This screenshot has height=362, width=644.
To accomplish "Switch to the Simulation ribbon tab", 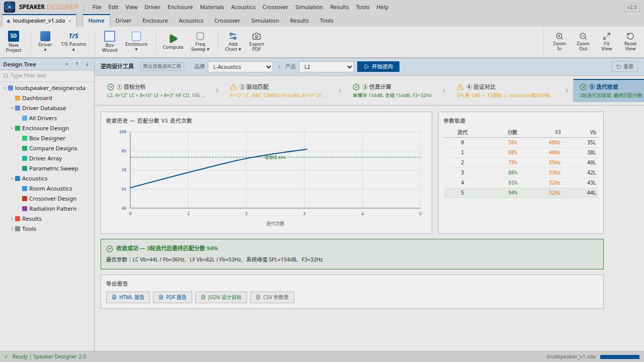I will 265,21.
